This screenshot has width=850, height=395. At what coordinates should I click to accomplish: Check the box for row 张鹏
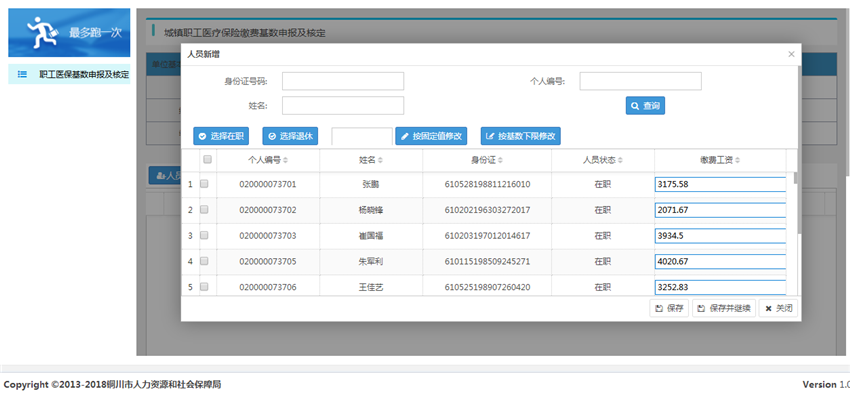coord(204,184)
